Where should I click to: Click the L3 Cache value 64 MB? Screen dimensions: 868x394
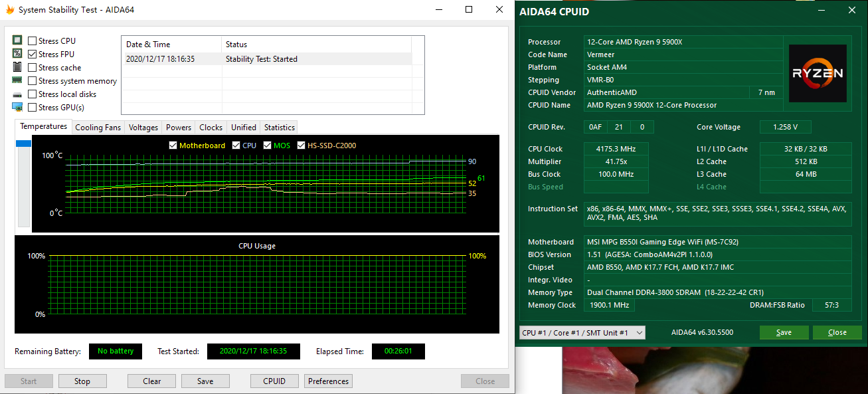(x=806, y=174)
